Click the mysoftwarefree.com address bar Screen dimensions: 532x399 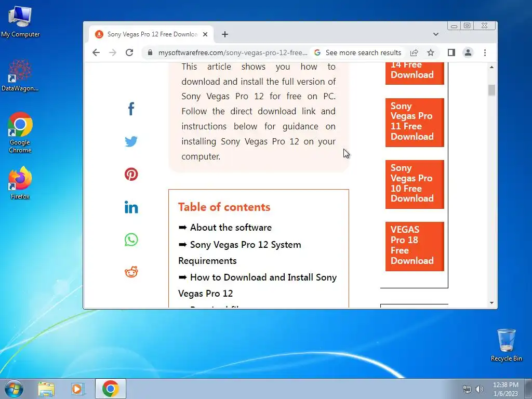(x=233, y=52)
